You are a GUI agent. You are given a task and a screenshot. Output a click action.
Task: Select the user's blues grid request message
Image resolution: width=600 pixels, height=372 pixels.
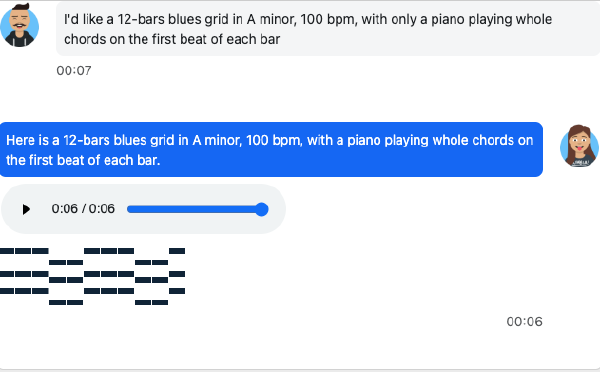coord(328,29)
